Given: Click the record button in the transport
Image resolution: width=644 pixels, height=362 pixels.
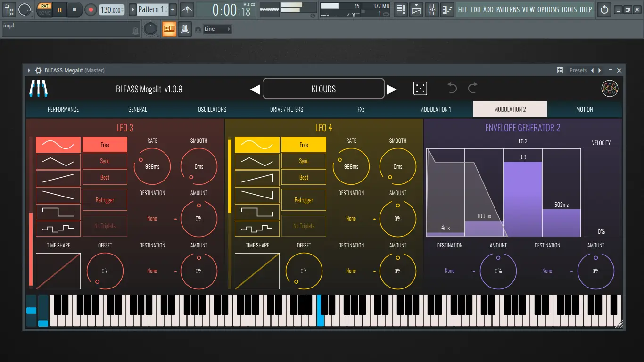Looking at the screenshot, I should (x=91, y=9).
